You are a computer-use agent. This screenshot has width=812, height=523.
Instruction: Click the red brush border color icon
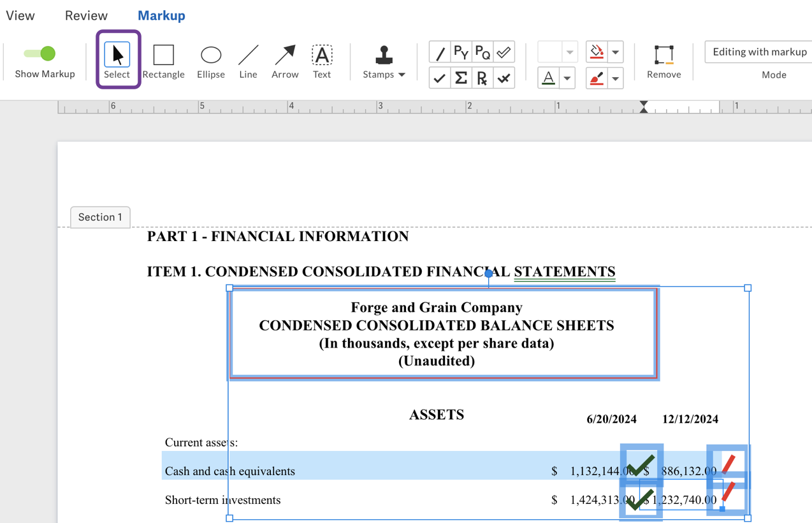pyautogui.click(x=597, y=78)
